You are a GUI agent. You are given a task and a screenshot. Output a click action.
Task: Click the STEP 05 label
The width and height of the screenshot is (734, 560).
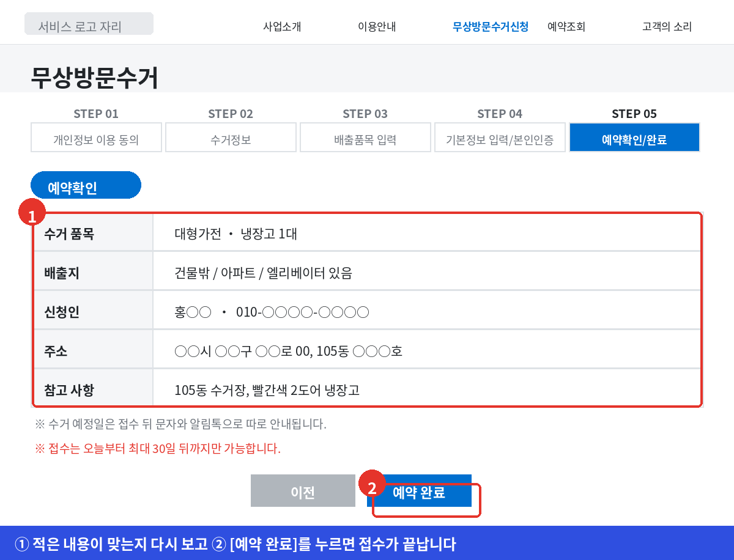(634, 114)
